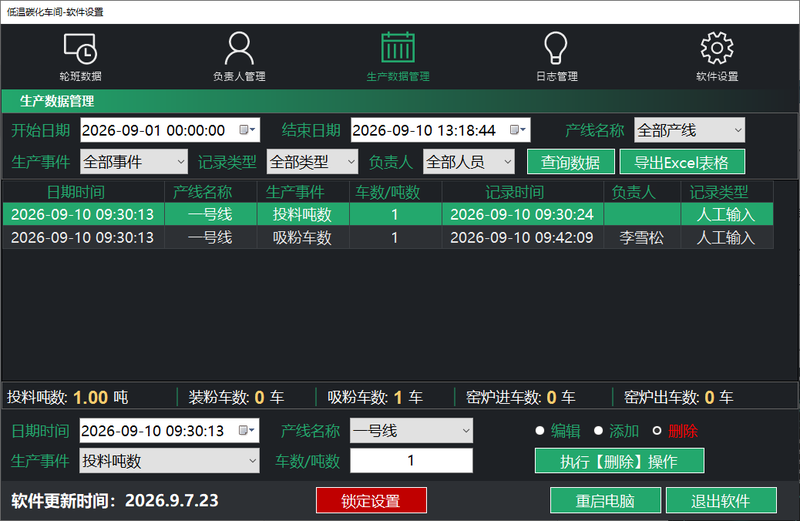Expand the 全部事件 production event dropdown
The image size is (800, 521).
(134, 162)
